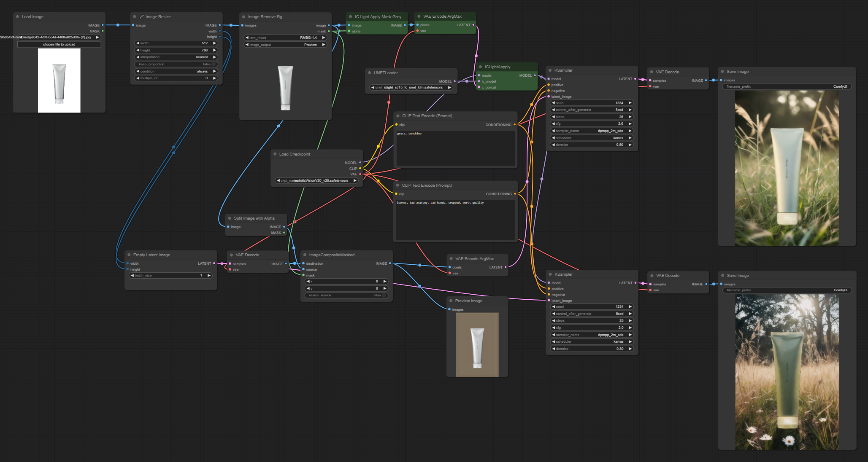Viewport: 868px width, 462px height.
Task: Open the ckpt_name dropdown in Load Checkpoint
Action: pos(316,180)
